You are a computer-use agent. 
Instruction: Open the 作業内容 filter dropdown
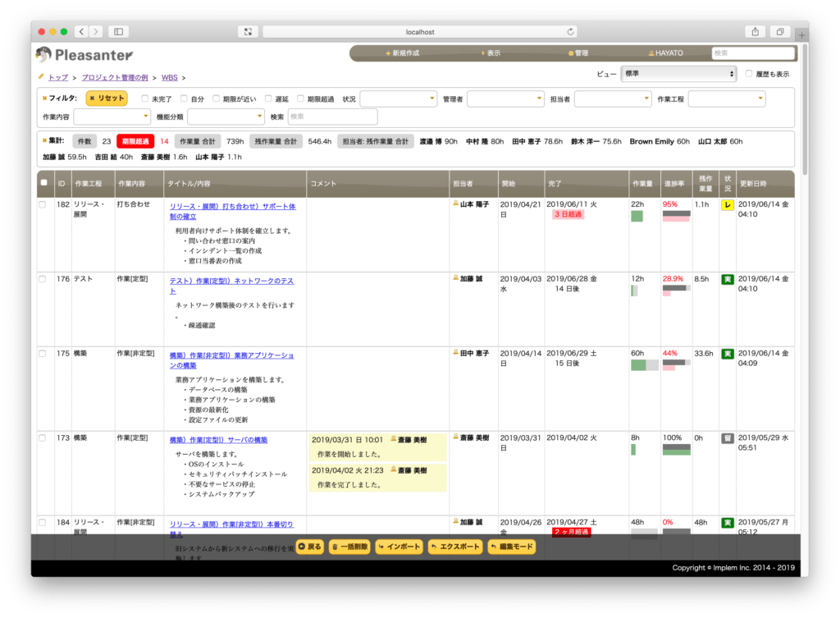click(112, 117)
